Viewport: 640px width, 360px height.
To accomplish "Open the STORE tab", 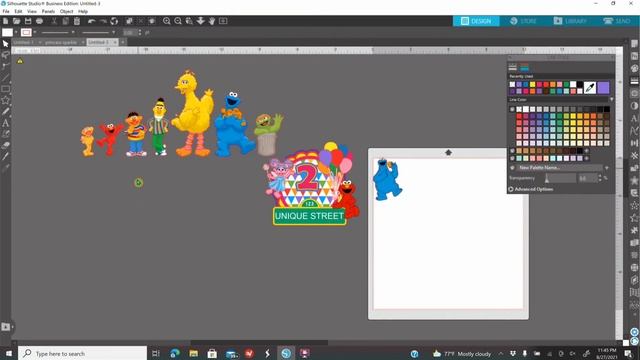I will [x=523, y=21].
